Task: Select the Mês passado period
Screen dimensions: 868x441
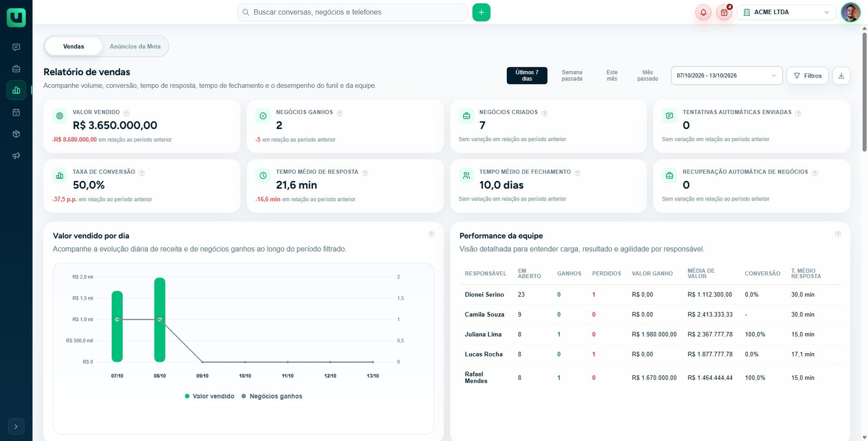Action: 648,75
